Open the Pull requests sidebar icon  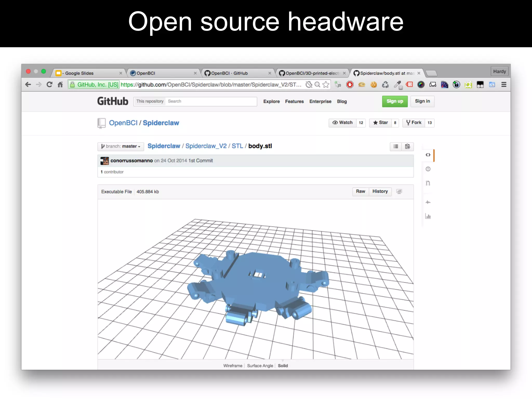[428, 183]
